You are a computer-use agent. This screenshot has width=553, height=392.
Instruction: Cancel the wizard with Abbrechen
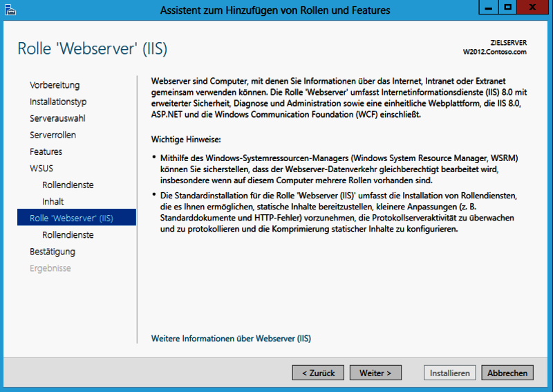tap(507, 373)
